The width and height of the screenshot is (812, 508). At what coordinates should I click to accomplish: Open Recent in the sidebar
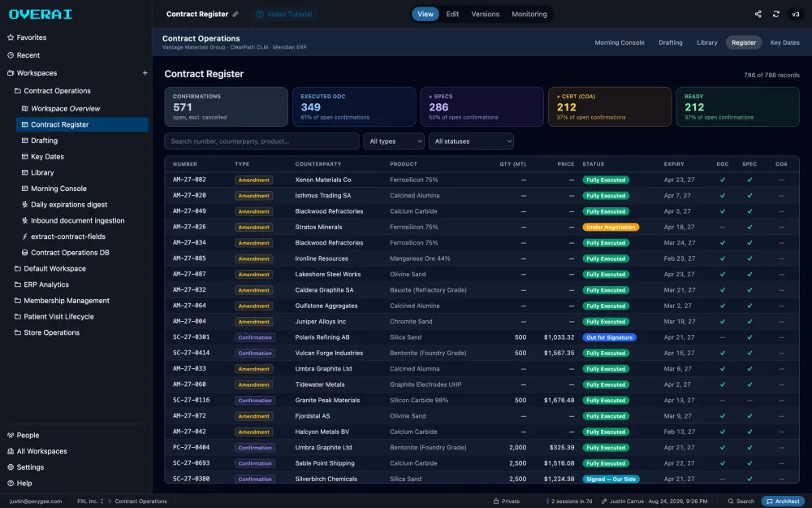tap(24, 55)
